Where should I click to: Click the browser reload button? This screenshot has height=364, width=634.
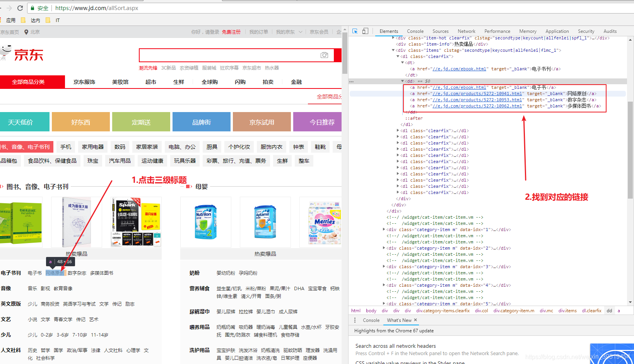pos(20,8)
